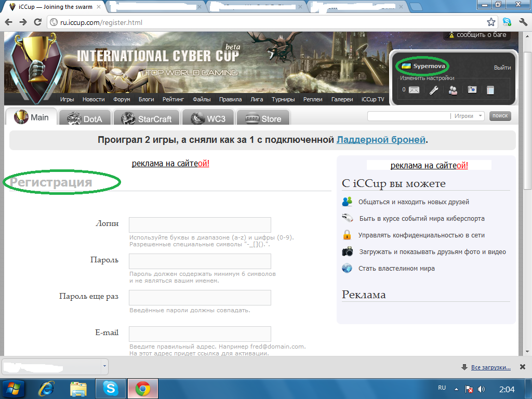Close the downloads bar
The image size is (532, 399).
[523, 367]
